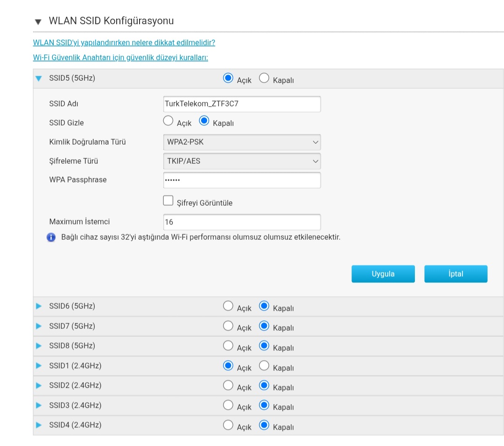Open the Kimlik Doğrulama Türü dropdown

click(x=242, y=142)
